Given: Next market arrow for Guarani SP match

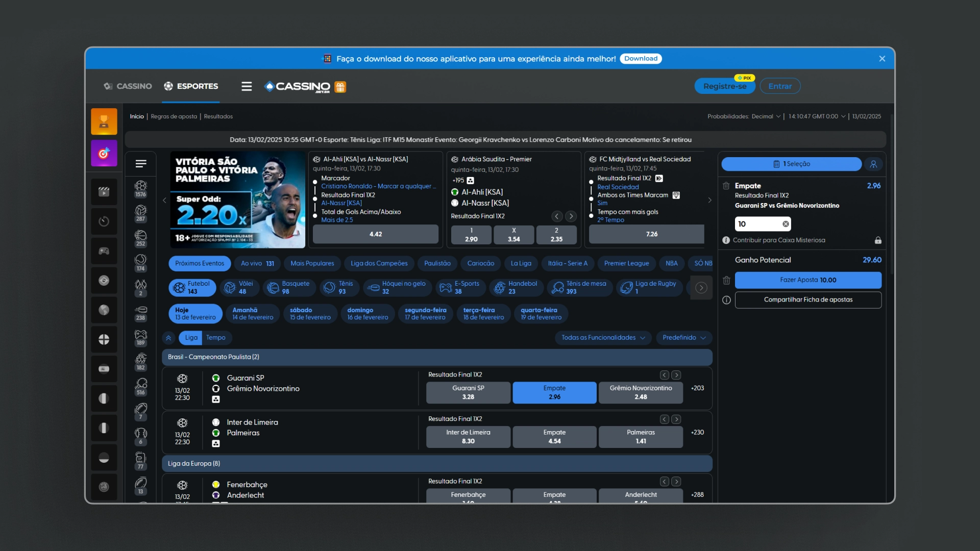Looking at the screenshot, I should pyautogui.click(x=676, y=375).
